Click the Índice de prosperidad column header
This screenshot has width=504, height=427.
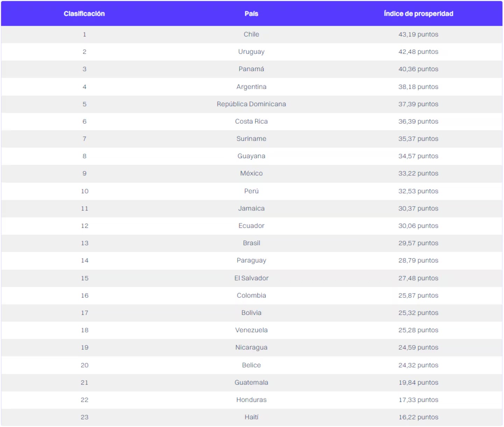[418, 14]
